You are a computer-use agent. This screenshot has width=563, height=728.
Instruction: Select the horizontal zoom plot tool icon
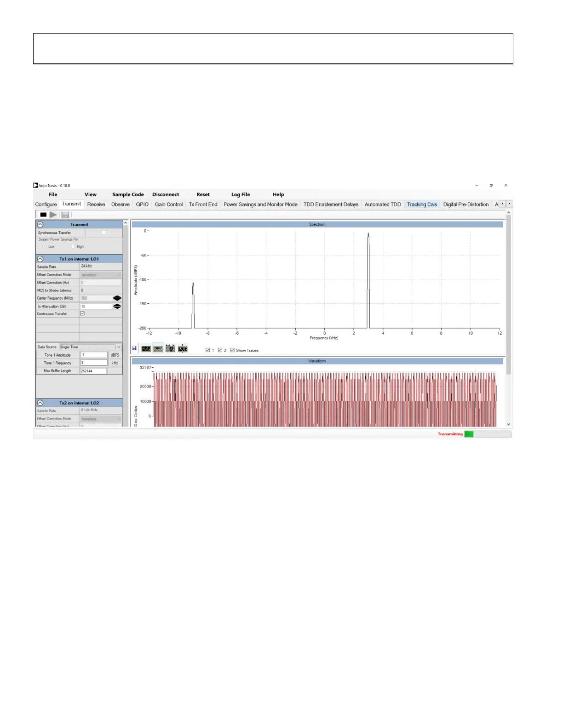click(x=170, y=348)
